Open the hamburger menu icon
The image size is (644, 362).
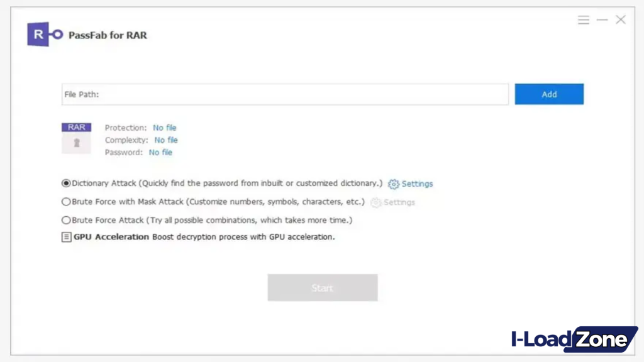click(584, 19)
